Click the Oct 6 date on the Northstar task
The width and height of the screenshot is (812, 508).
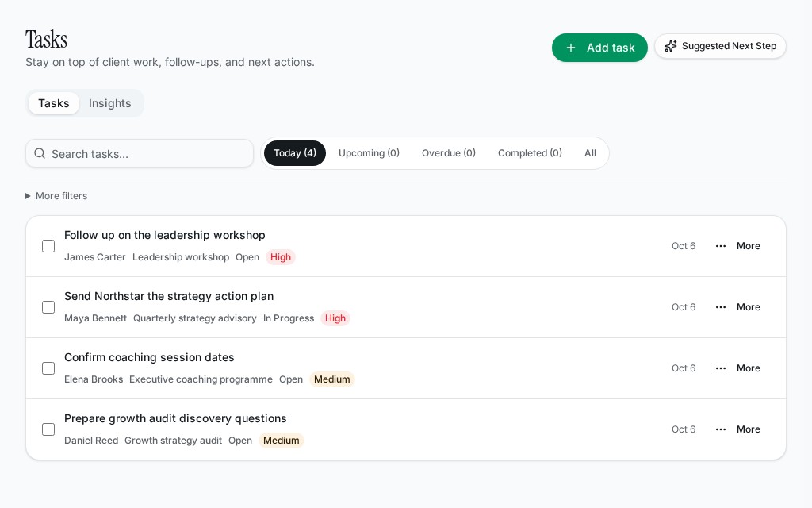(x=684, y=307)
